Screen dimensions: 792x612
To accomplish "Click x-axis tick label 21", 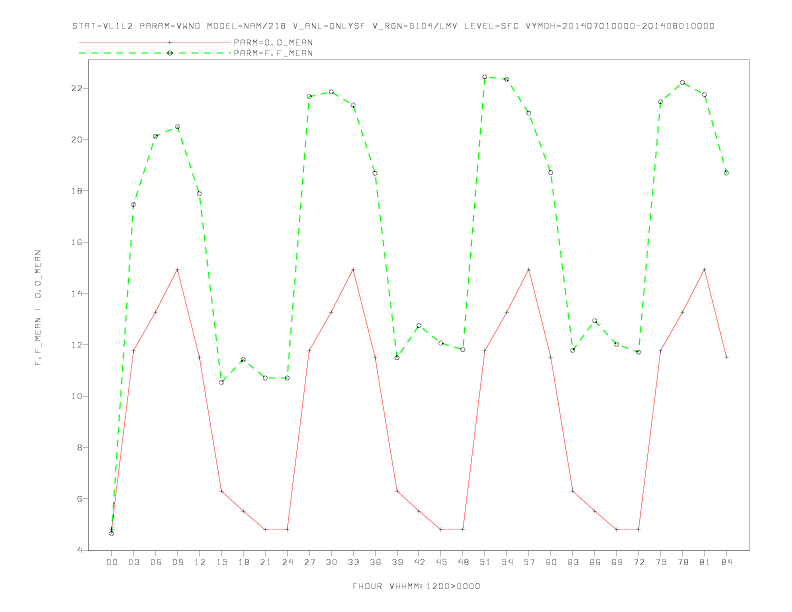I will (x=265, y=562).
